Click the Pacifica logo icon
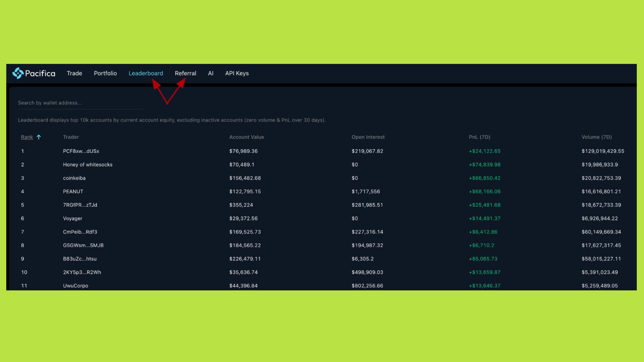644x362 pixels. (18, 73)
